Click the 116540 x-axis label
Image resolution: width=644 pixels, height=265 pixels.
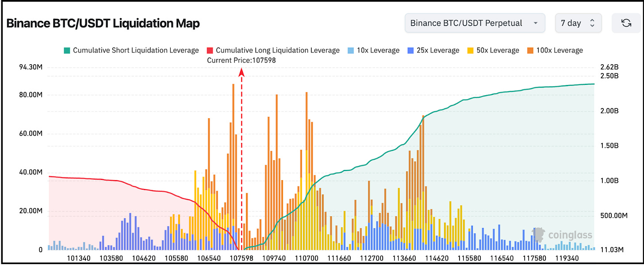(503, 257)
